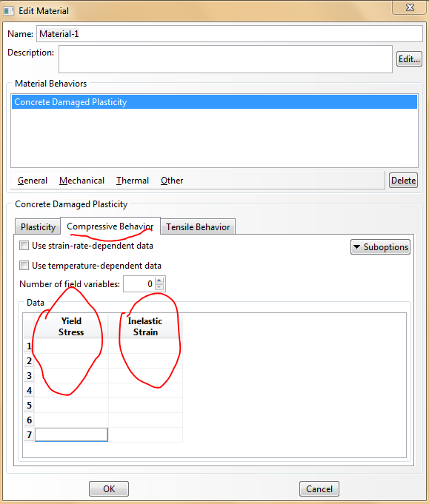The width and height of the screenshot is (429, 504).
Task: Enable temperature-dependent data checkbox
Action: click(24, 266)
